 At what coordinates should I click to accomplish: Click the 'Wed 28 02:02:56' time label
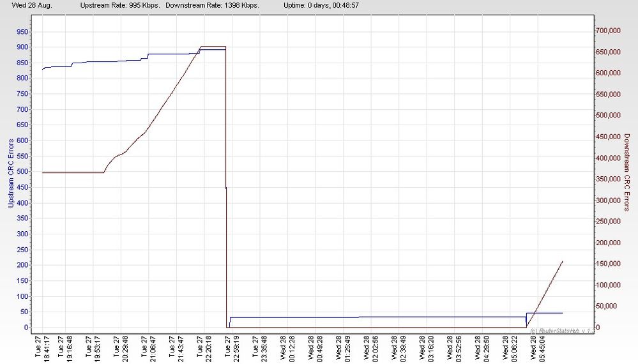pos(371,349)
